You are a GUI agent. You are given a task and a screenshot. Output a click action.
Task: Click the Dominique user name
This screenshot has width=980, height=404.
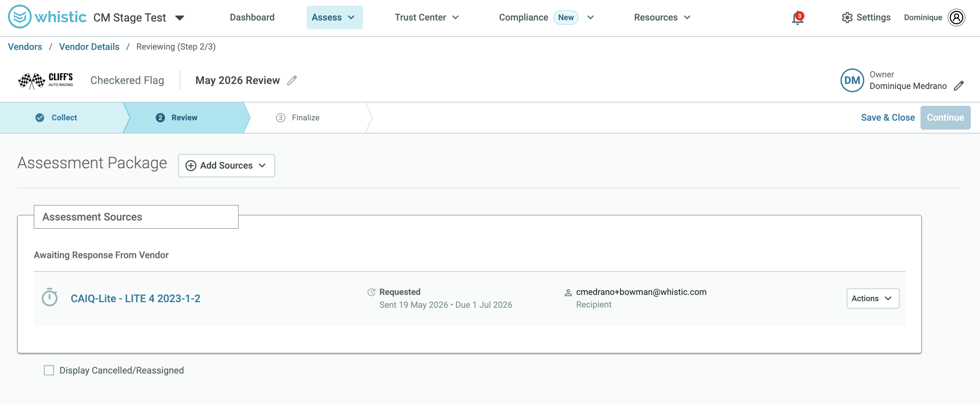(922, 18)
